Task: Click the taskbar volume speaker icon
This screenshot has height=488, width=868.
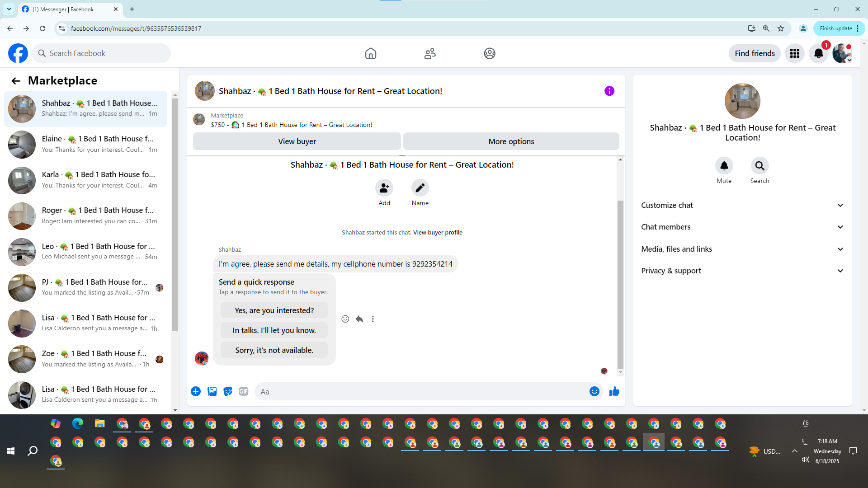Action: point(805,460)
